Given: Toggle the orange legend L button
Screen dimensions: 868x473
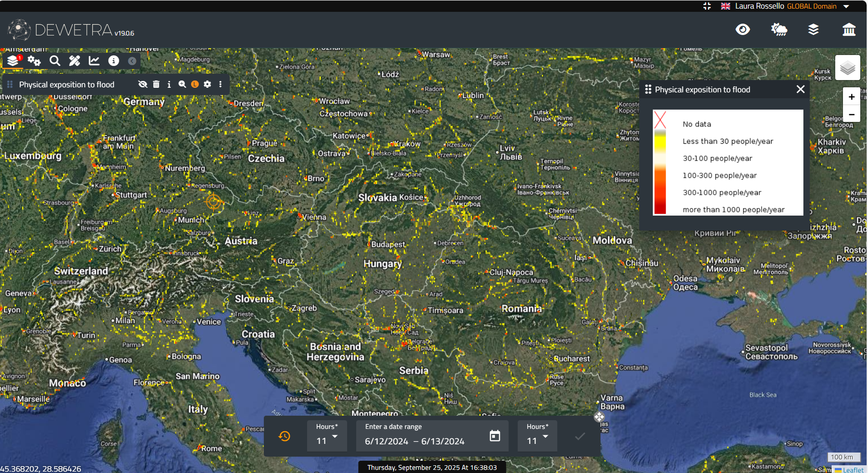Looking at the screenshot, I should 195,85.
